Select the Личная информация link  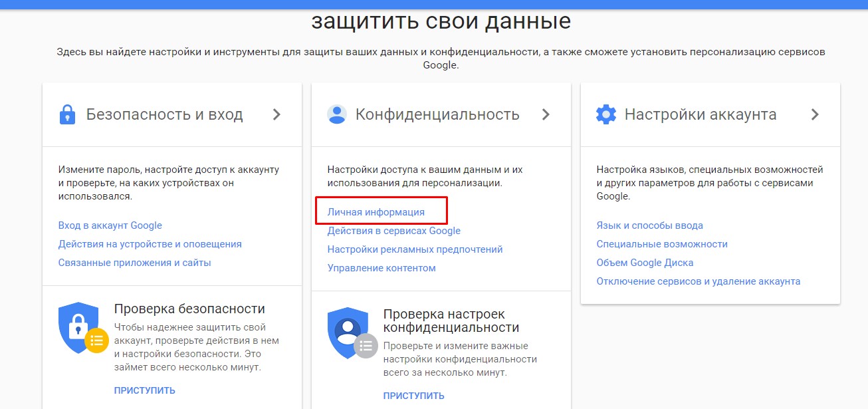[376, 212]
